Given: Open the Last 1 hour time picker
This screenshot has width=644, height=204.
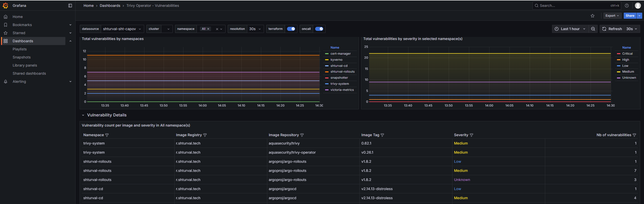Looking at the screenshot, I should tap(570, 29).
